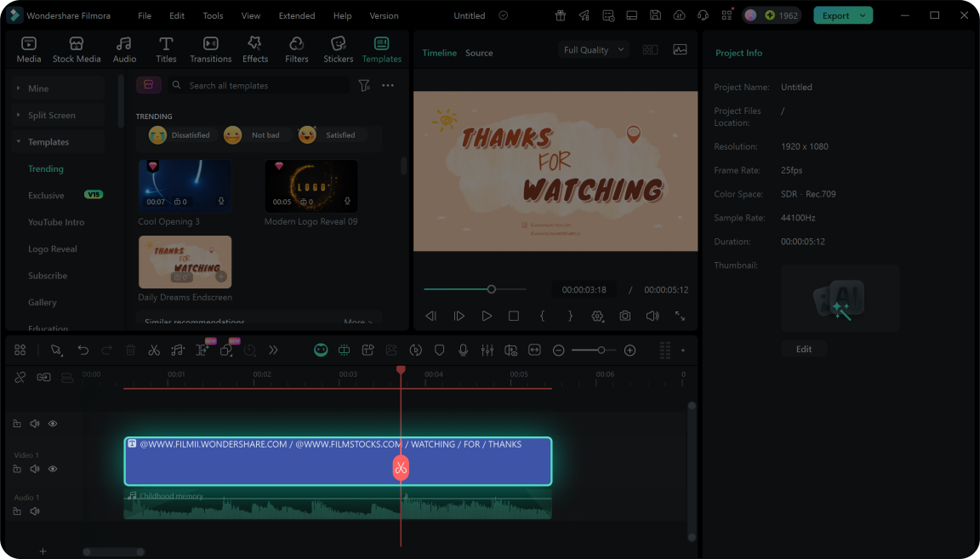Select the Exclusive category
Screen dimensions: 980x559
tap(46, 195)
